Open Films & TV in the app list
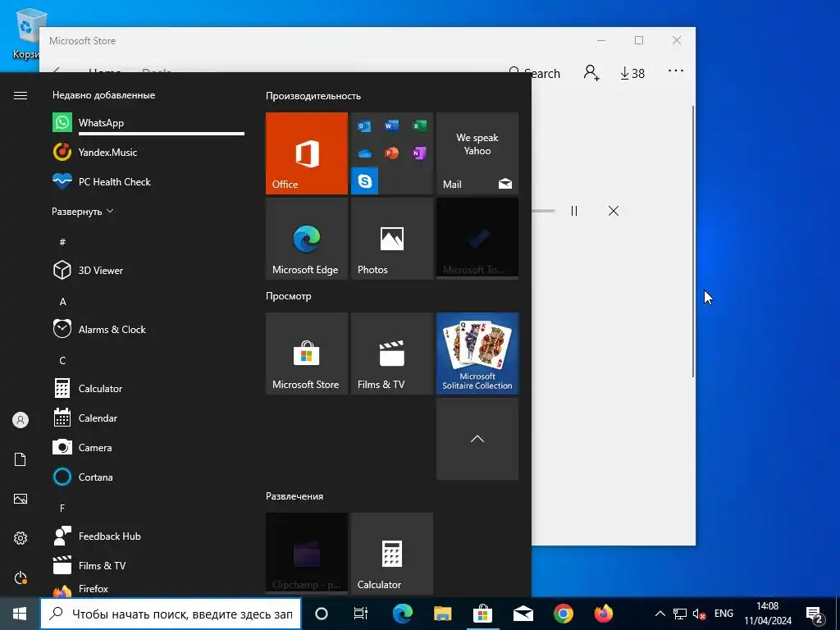This screenshot has height=630, width=840. click(148, 566)
